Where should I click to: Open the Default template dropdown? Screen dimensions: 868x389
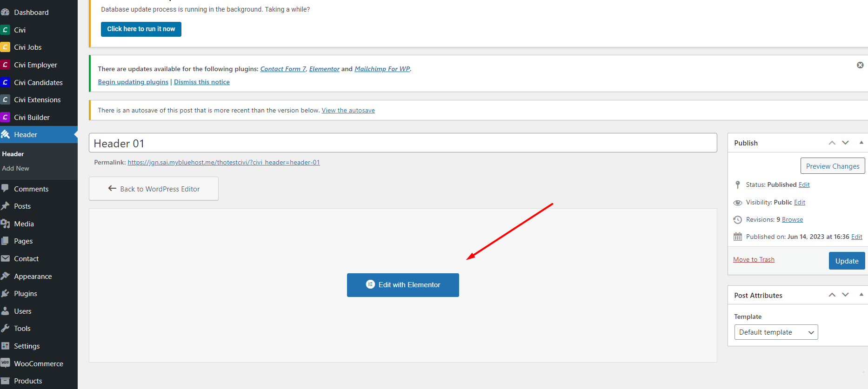(776, 332)
